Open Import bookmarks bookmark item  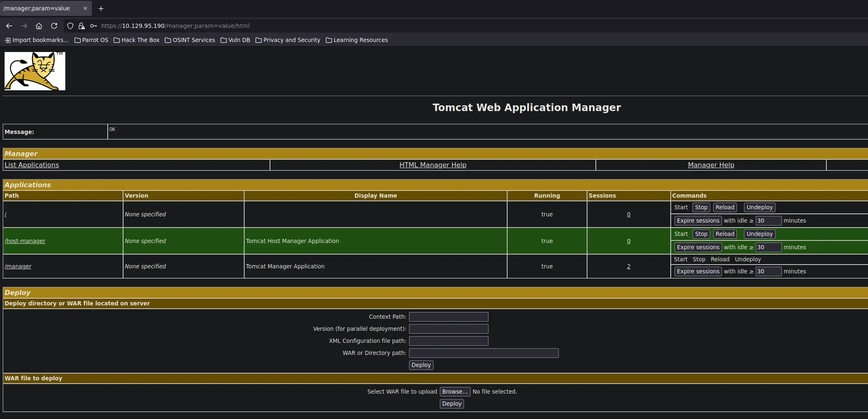[37, 40]
